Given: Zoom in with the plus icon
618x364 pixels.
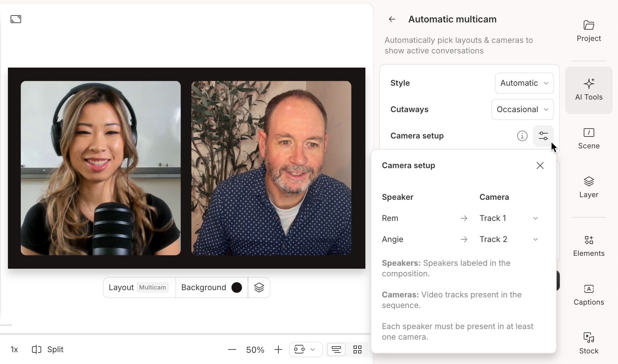Looking at the screenshot, I should point(278,349).
